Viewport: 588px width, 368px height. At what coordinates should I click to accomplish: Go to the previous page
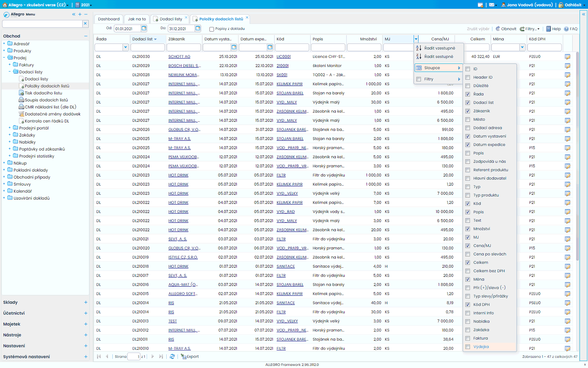(107, 356)
